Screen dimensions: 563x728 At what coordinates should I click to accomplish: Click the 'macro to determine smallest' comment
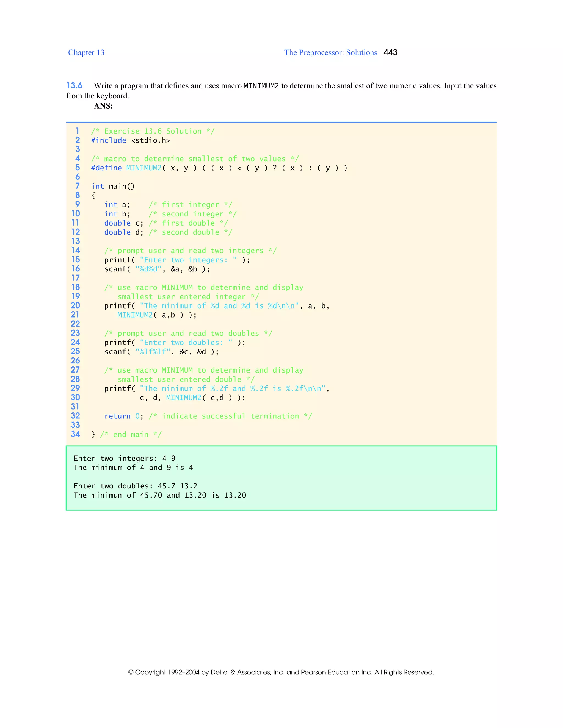[x=195, y=159]
